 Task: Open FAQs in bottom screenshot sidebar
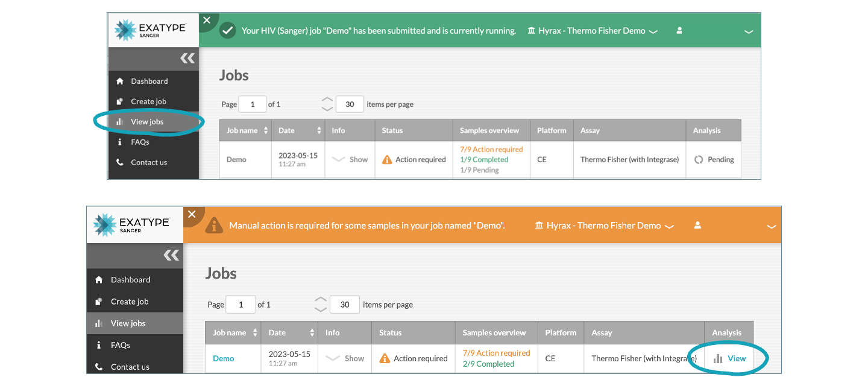point(135,345)
